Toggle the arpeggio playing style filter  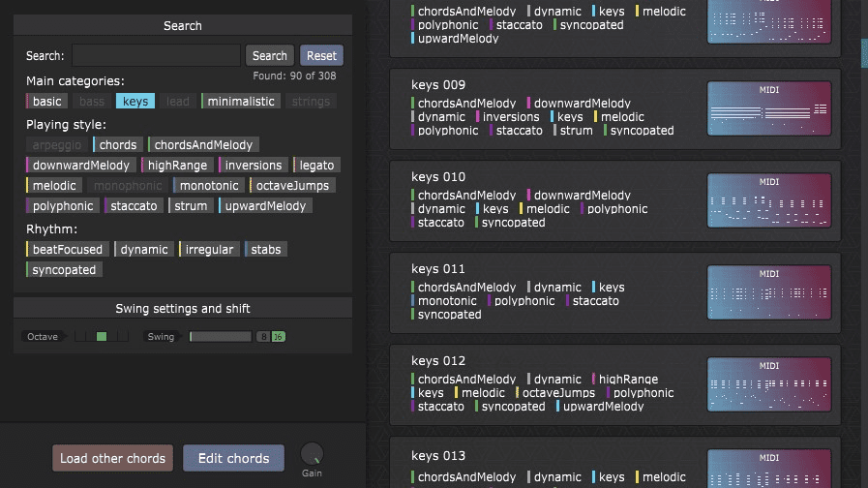tap(56, 145)
